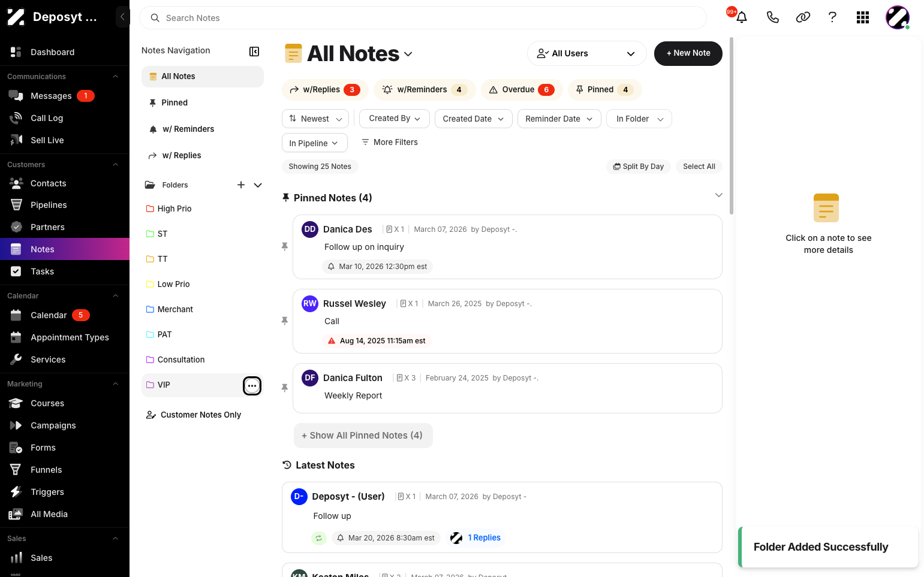924x577 pixels.
Task: Click the DD avatar on Danica Des
Action: pos(310,229)
